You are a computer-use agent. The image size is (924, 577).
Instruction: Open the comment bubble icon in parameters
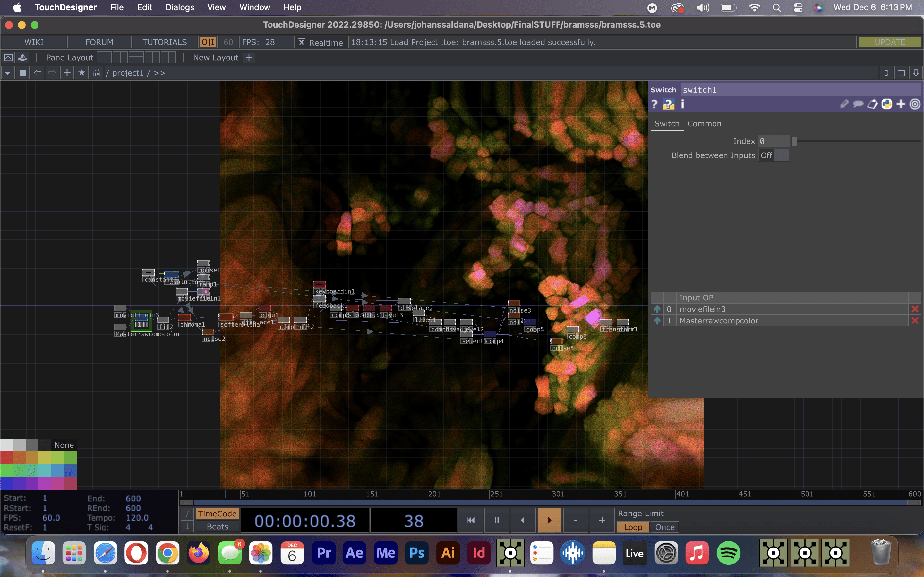(x=858, y=104)
